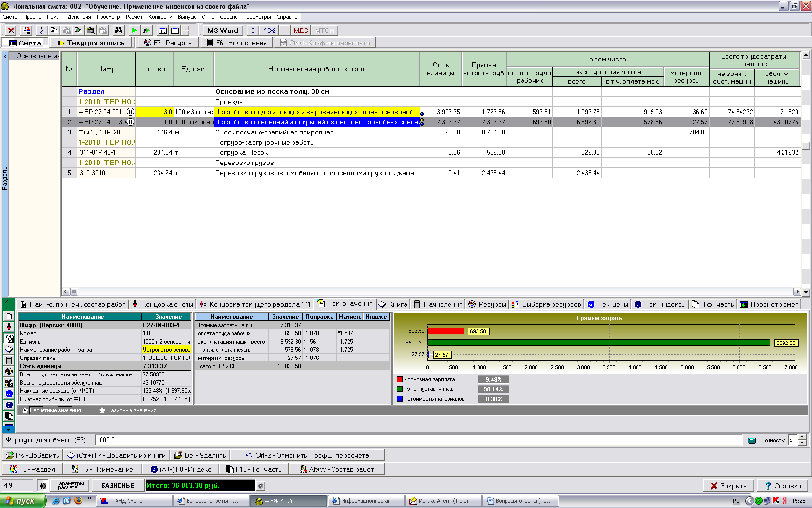Open the Концовки menu
Image resolution: width=812 pixels, height=508 pixels.
coord(160,17)
